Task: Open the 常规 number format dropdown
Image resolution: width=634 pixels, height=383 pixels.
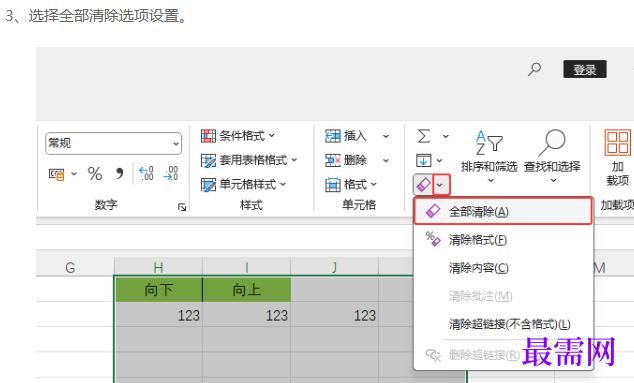Action: (114, 143)
